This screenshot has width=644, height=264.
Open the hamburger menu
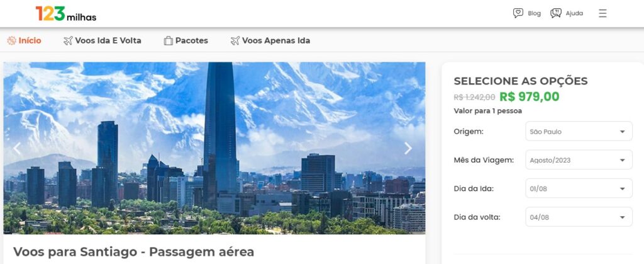pos(602,13)
